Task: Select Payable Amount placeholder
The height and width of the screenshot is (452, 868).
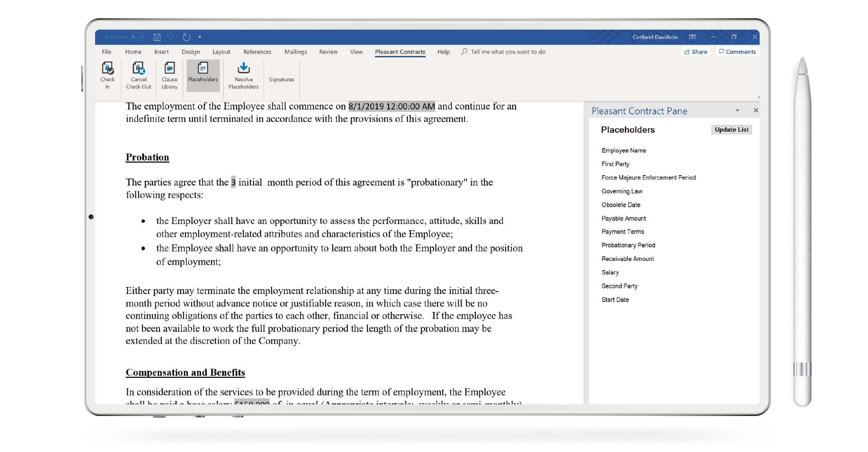Action: coord(624,219)
